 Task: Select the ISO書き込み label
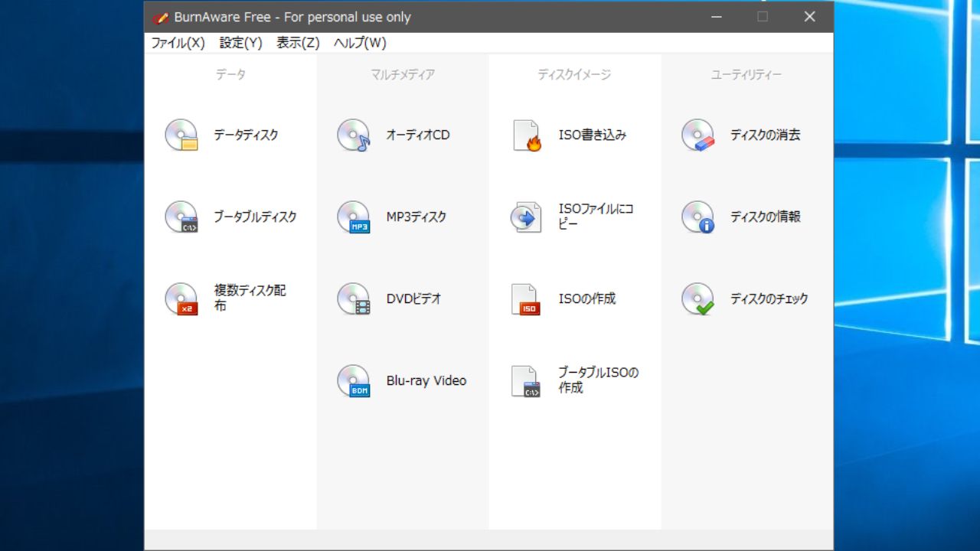click(x=593, y=135)
